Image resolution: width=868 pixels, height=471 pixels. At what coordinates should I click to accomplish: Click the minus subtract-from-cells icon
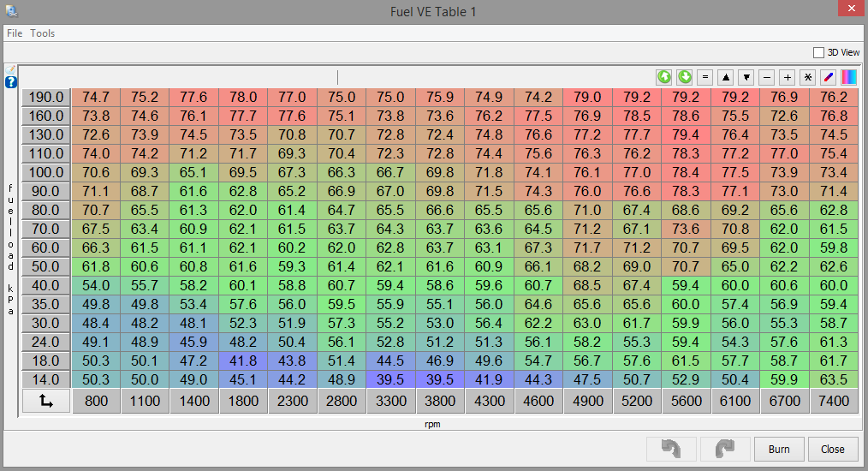click(x=767, y=77)
